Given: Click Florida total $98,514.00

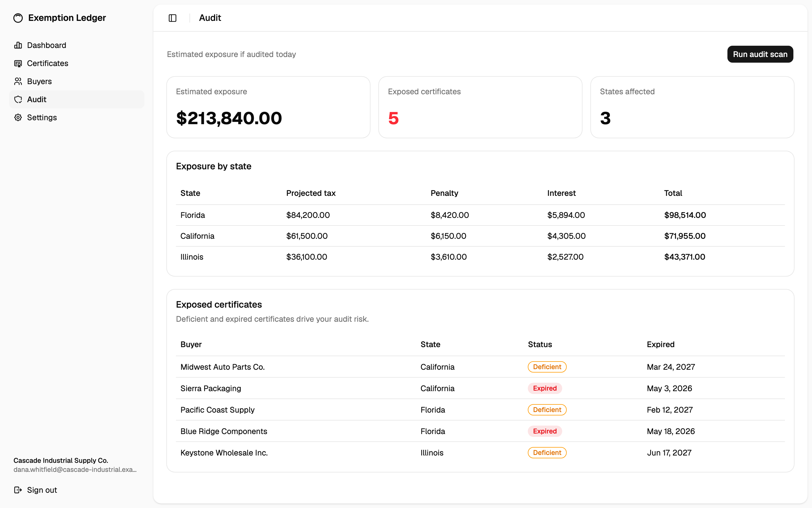Looking at the screenshot, I should pos(685,215).
